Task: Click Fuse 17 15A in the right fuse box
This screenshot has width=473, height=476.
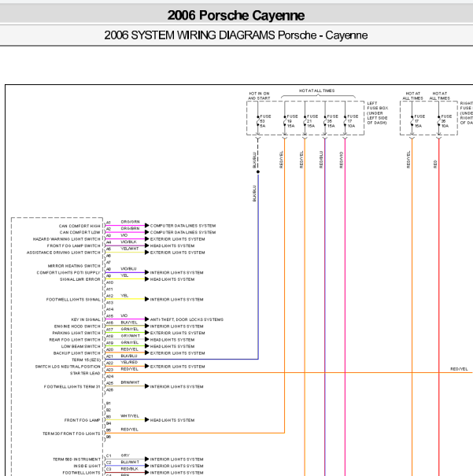Action: [419, 121]
